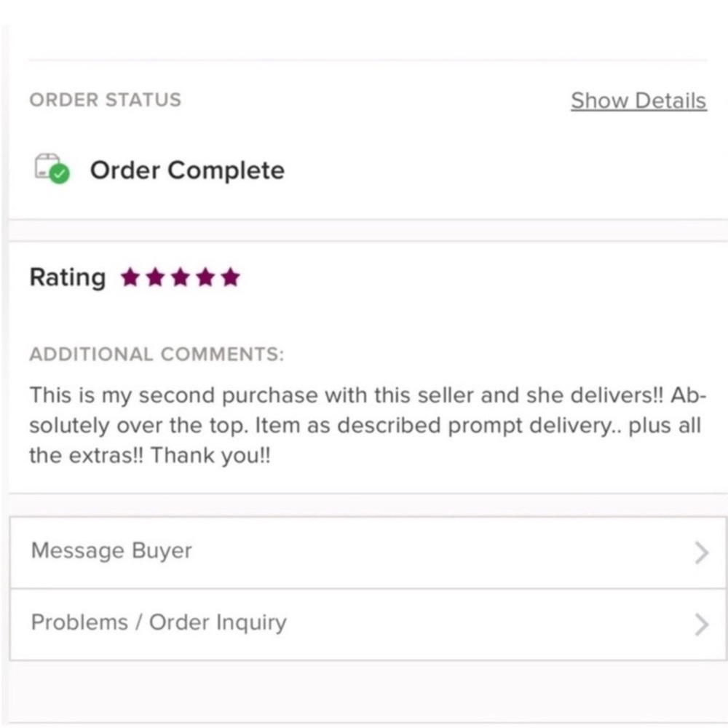Expand the Problems / Order Inquiry chevron

701,624
